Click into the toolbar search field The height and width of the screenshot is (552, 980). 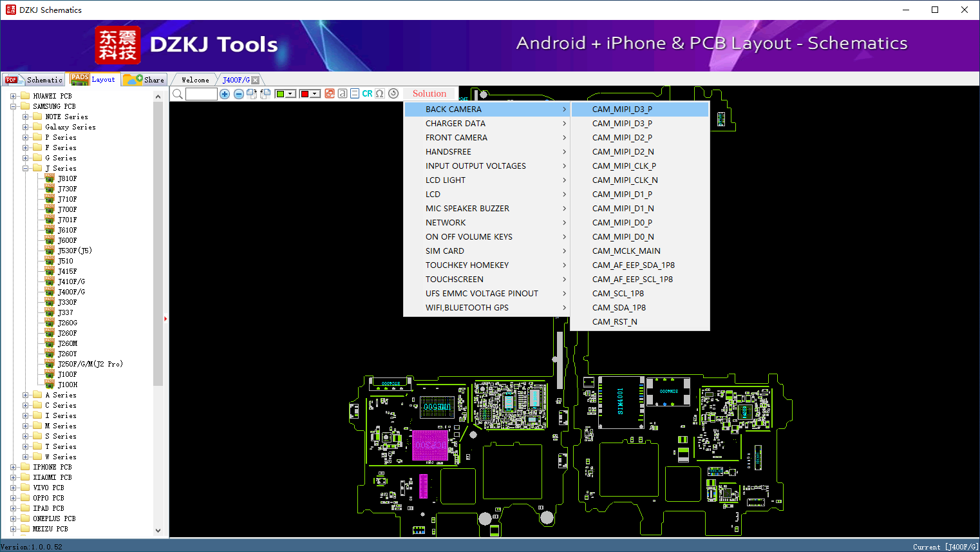pyautogui.click(x=202, y=94)
